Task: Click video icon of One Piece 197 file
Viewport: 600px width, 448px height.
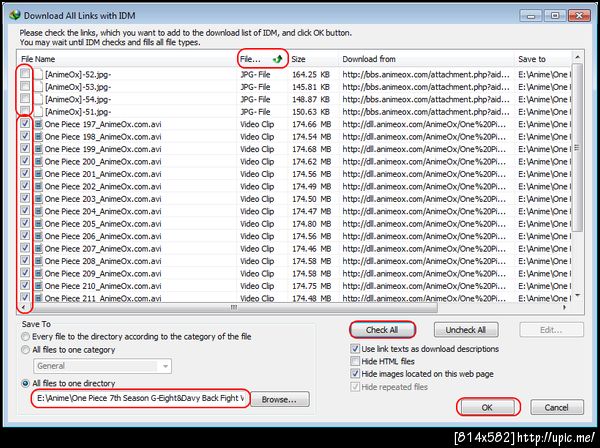Action: (x=38, y=124)
